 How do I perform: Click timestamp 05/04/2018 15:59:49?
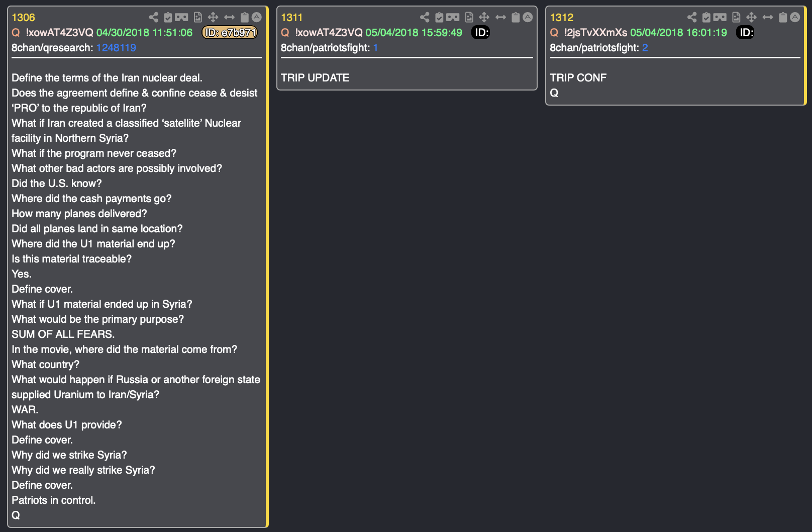(414, 33)
